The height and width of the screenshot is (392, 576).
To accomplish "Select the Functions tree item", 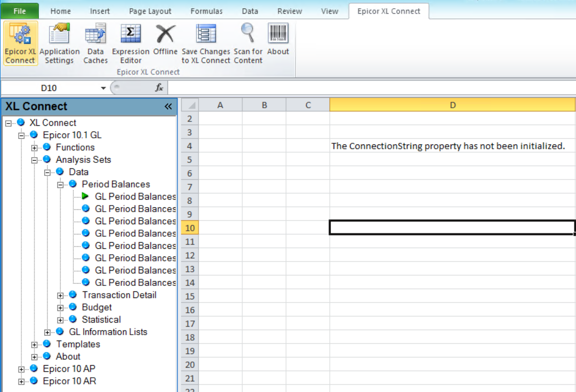I will 75,147.
